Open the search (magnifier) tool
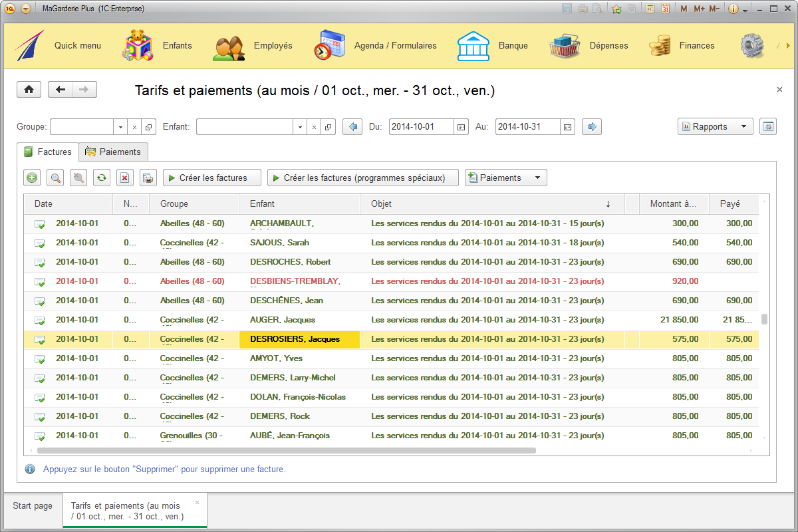The height and width of the screenshot is (532, 798). [55, 178]
